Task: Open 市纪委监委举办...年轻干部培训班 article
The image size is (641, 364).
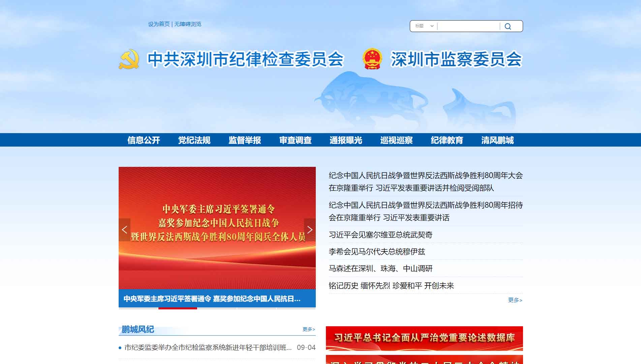Action: [208, 347]
